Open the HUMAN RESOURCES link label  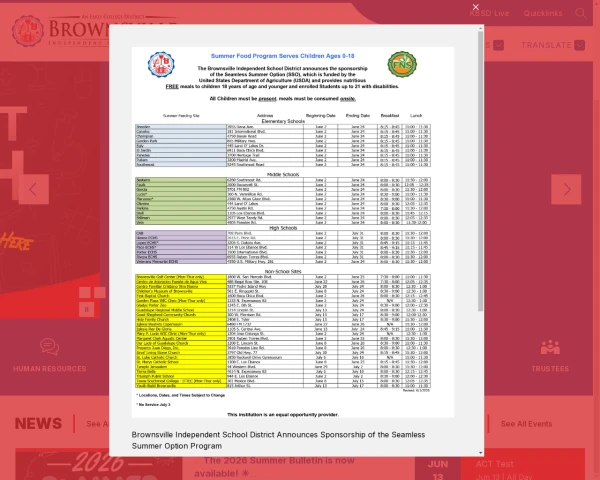(x=50, y=369)
